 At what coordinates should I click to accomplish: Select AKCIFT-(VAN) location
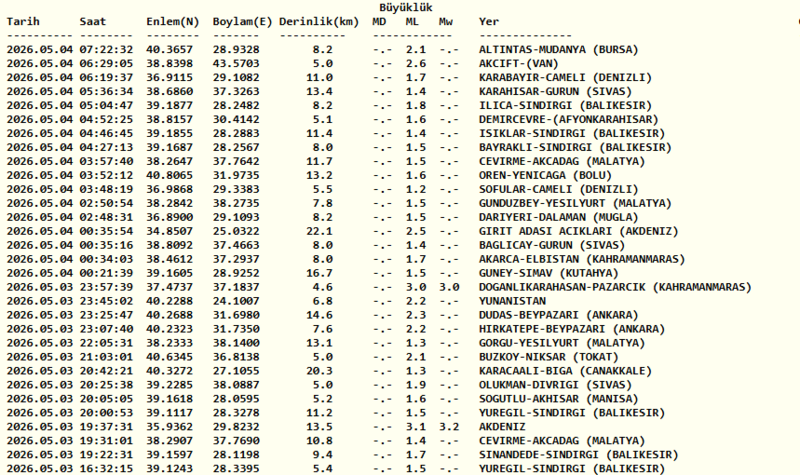coord(518,64)
